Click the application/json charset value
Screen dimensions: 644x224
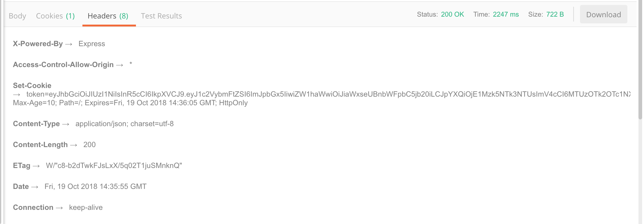click(x=125, y=123)
